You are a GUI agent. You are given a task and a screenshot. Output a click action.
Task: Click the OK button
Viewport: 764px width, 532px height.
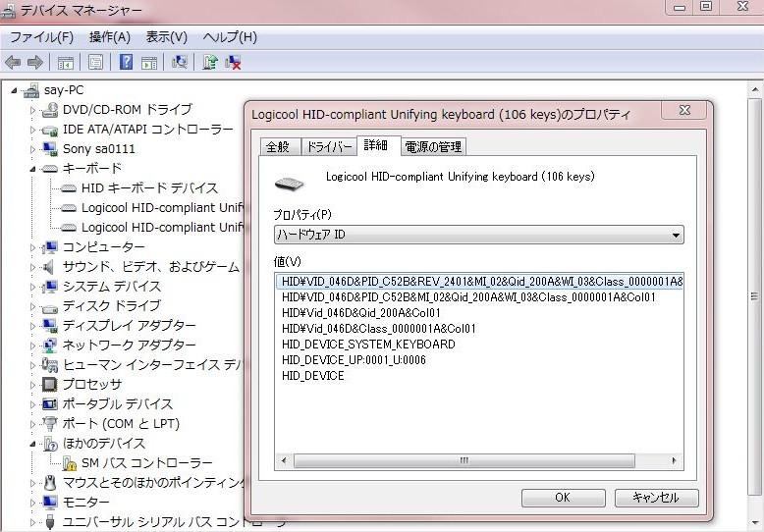564,498
